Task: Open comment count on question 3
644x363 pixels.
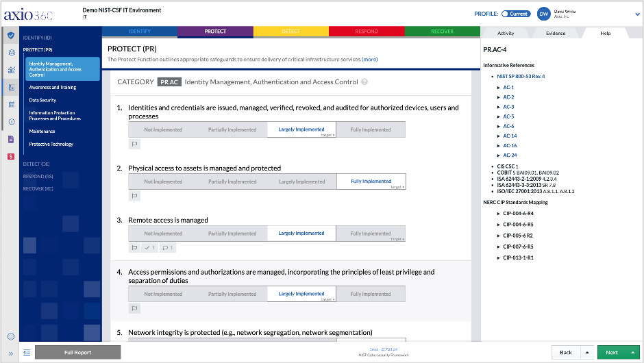Action: click(168, 248)
